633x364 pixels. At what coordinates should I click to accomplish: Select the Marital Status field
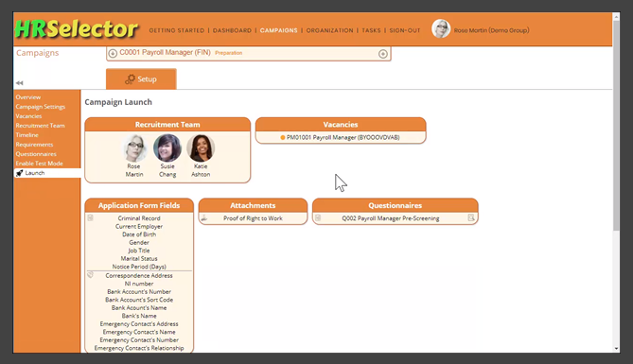coord(139,259)
